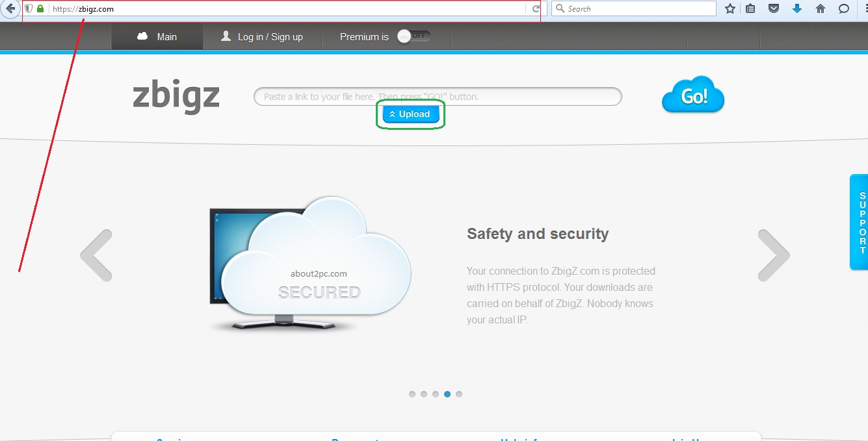Open Log in / Sign up
The height and width of the screenshot is (441, 868).
pyautogui.click(x=262, y=37)
